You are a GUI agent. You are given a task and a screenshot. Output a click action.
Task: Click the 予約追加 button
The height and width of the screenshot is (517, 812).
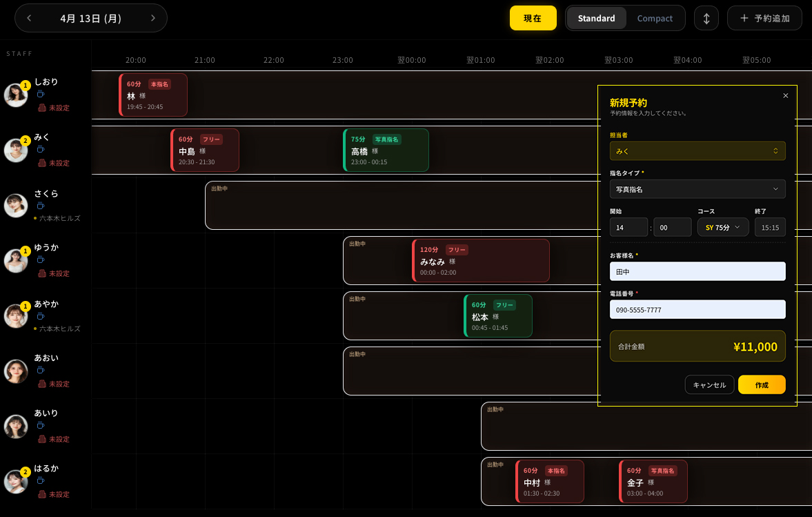(764, 18)
